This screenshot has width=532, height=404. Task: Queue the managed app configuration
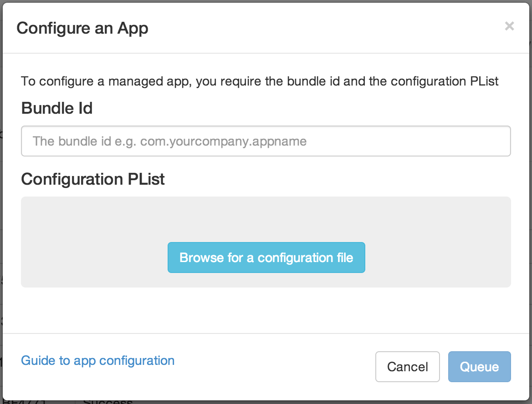click(x=479, y=367)
